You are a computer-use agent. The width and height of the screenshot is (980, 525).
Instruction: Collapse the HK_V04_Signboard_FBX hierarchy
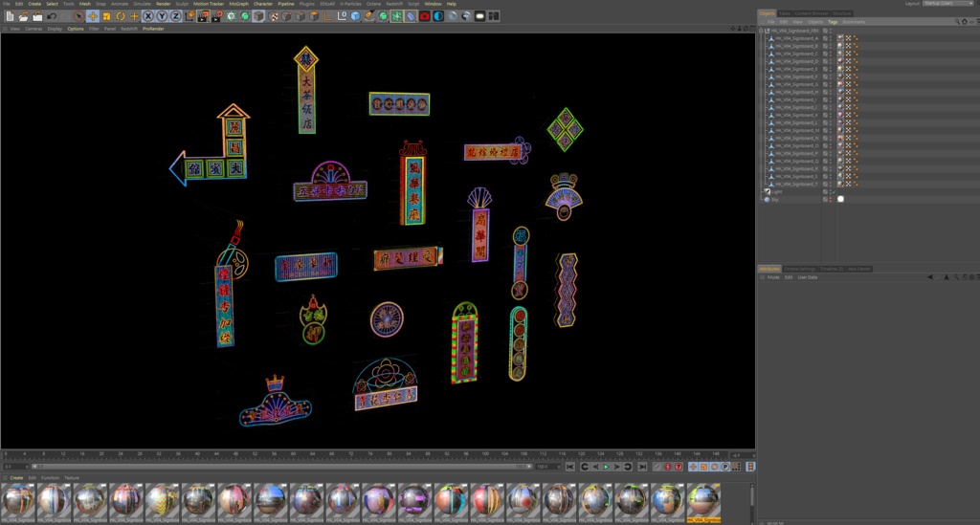pyautogui.click(x=761, y=31)
